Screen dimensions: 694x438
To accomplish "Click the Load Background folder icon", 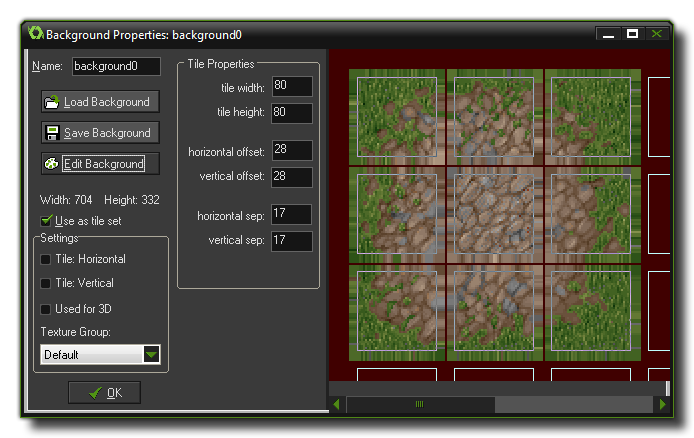I will pyautogui.click(x=52, y=102).
